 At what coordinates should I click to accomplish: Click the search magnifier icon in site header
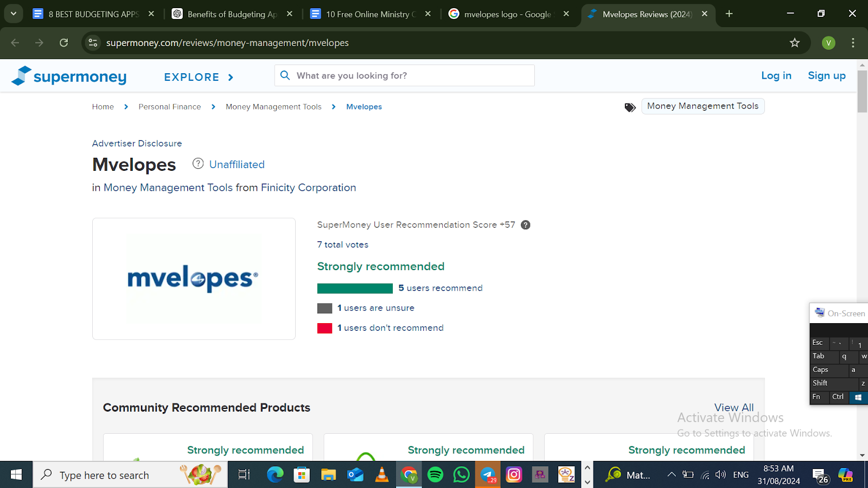coord(285,75)
